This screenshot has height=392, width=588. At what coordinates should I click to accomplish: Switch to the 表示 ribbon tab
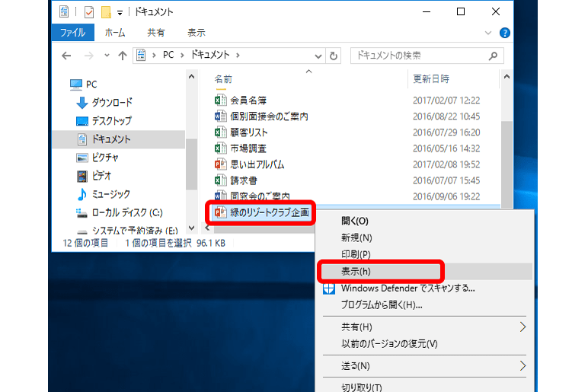click(x=196, y=33)
